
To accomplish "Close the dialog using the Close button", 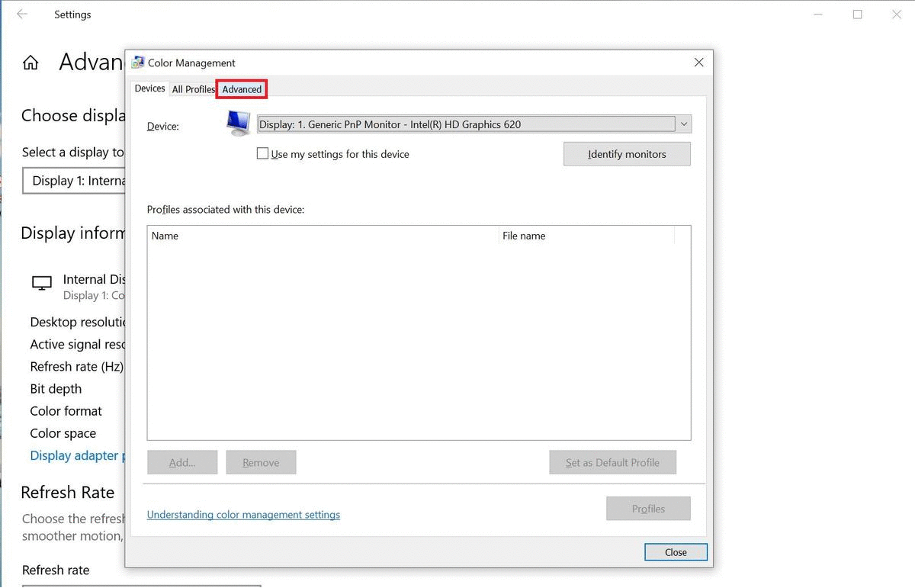I will (676, 552).
